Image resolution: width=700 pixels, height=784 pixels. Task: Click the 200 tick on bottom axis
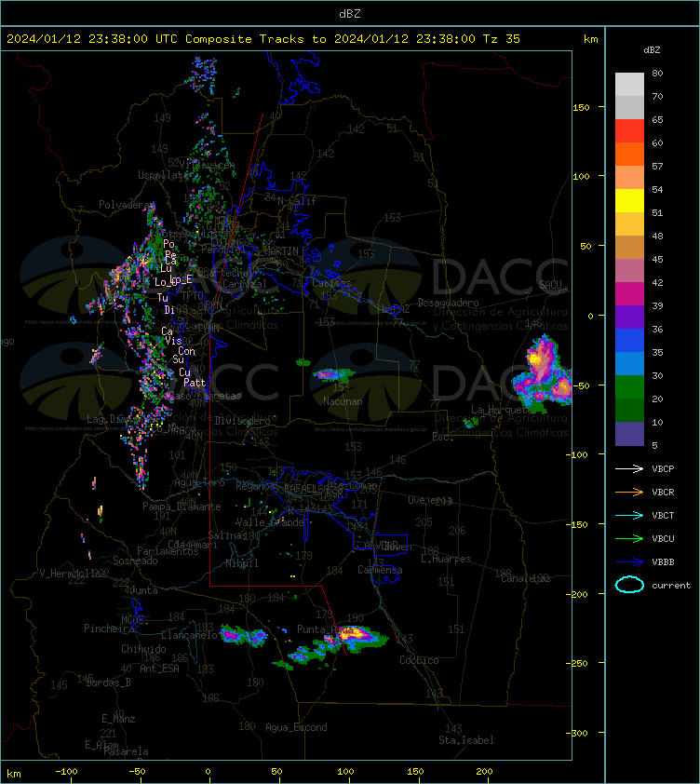point(484,772)
